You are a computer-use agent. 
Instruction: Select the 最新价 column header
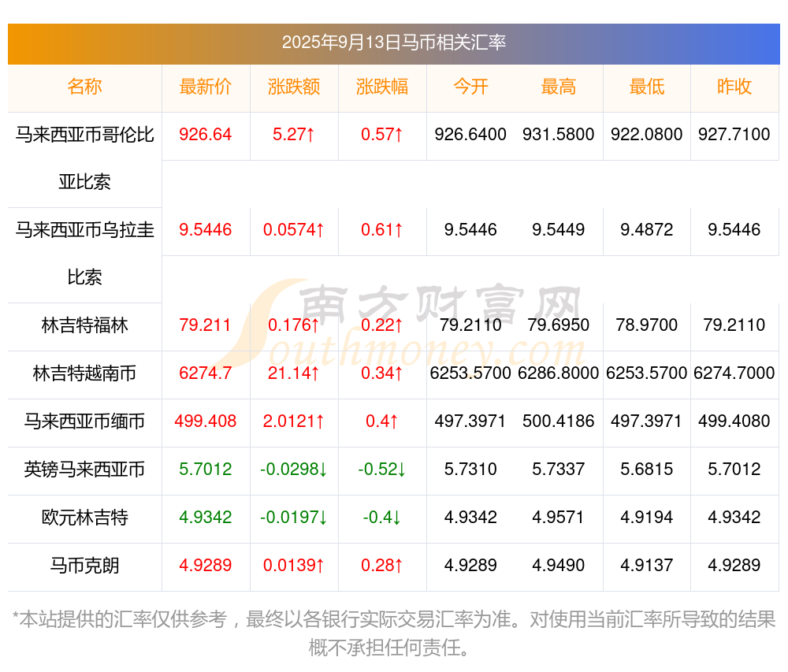click(206, 87)
